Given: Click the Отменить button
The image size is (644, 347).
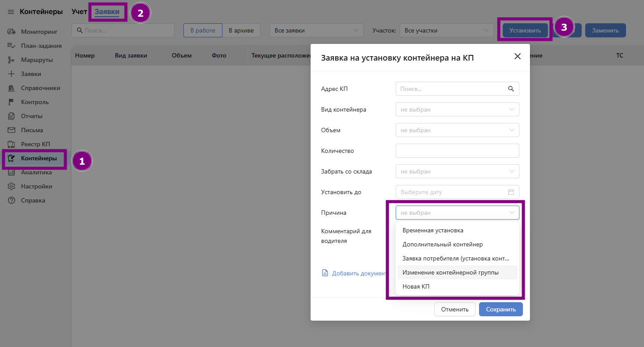Looking at the screenshot, I should pyautogui.click(x=454, y=309).
